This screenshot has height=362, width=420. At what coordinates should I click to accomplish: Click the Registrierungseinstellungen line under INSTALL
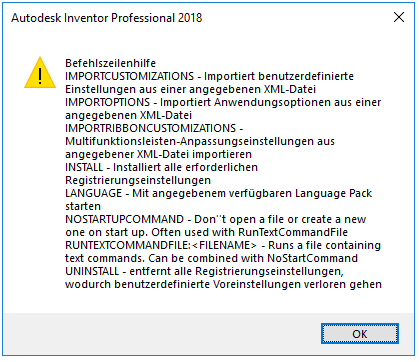tap(138, 180)
